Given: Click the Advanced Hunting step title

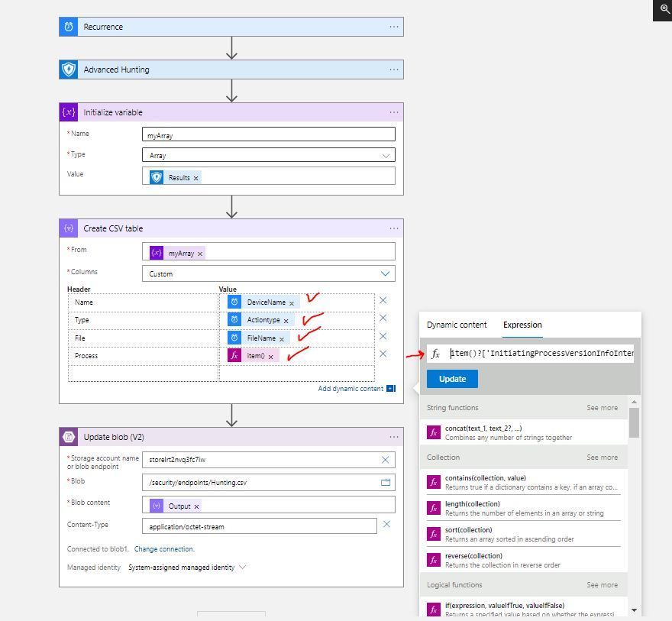Looking at the screenshot, I should pos(117,70).
